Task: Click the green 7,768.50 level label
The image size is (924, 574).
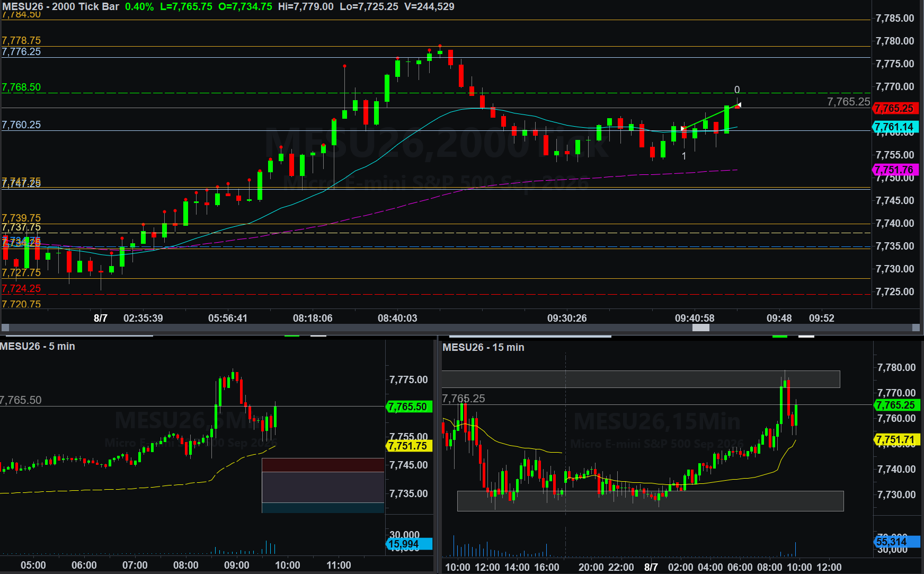Action: coord(21,87)
